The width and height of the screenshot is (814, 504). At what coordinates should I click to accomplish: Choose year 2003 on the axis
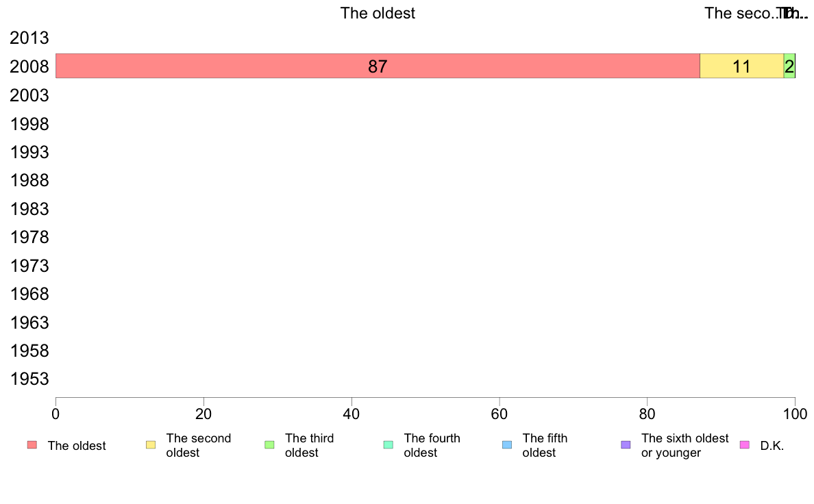(x=29, y=95)
